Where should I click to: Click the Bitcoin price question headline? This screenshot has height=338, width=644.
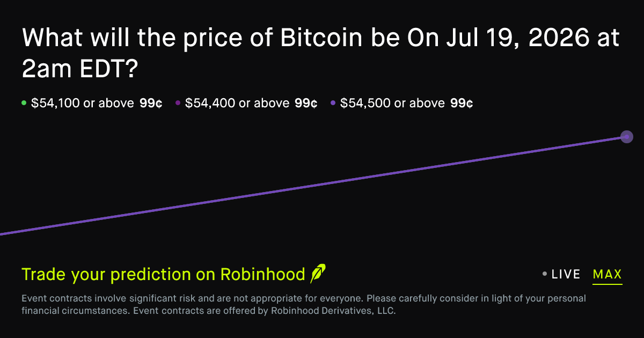321,54
